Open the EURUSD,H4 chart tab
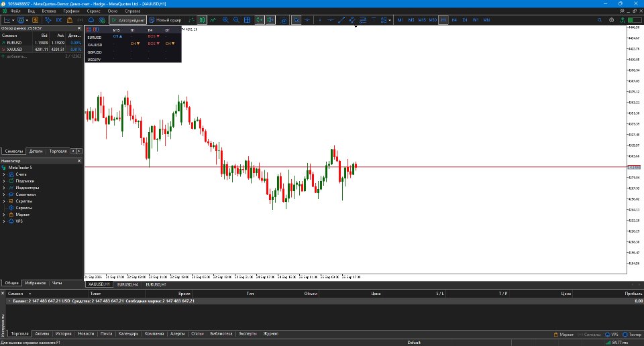 pos(127,284)
